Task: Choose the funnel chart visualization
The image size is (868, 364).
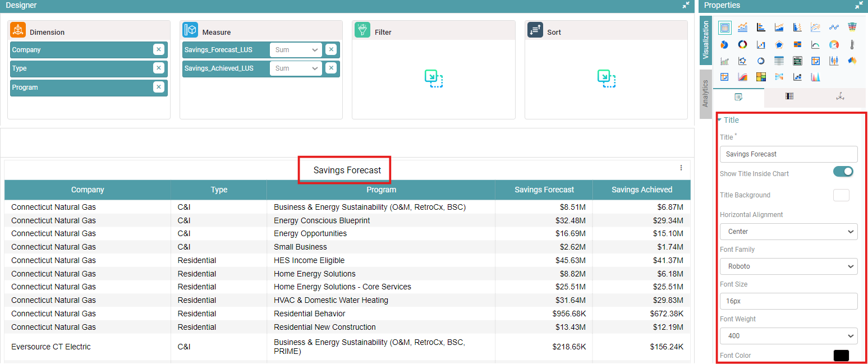Action: click(852, 27)
